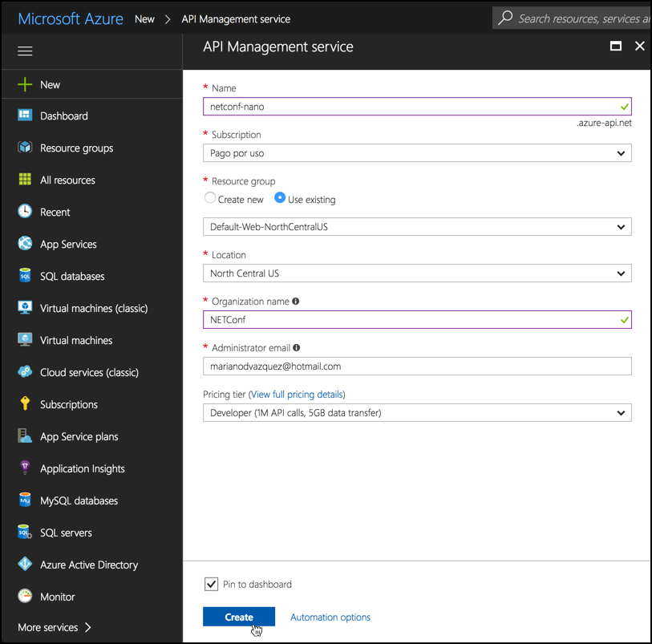Viewport: 652px width, 644px height.
Task: Open Dashboard from the sidebar menu
Action: click(63, 116)
